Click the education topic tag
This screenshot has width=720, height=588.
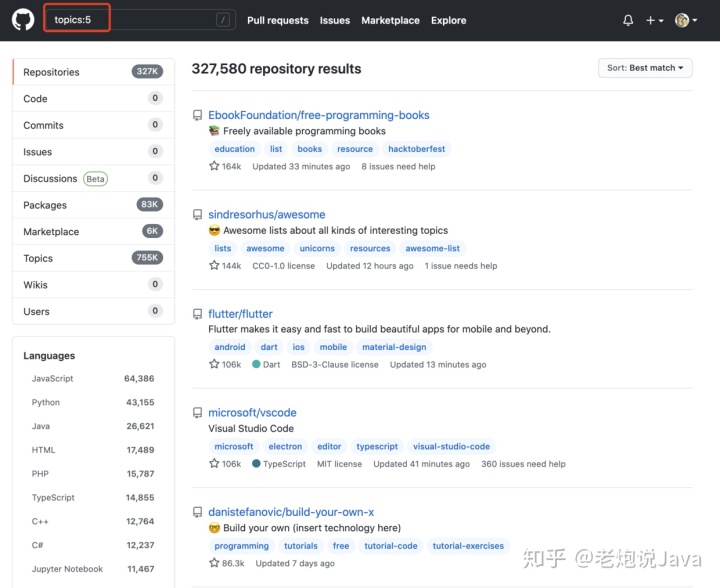(x=235, y=149)
